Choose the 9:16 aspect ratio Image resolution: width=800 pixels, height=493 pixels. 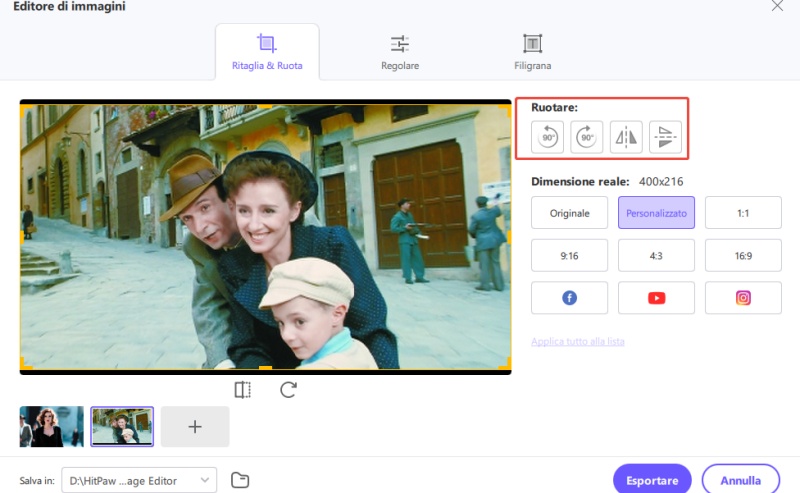tap(569, 255)
